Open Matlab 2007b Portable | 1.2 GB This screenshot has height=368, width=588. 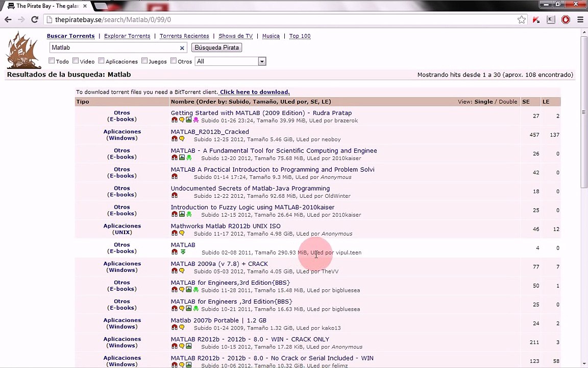218,320
